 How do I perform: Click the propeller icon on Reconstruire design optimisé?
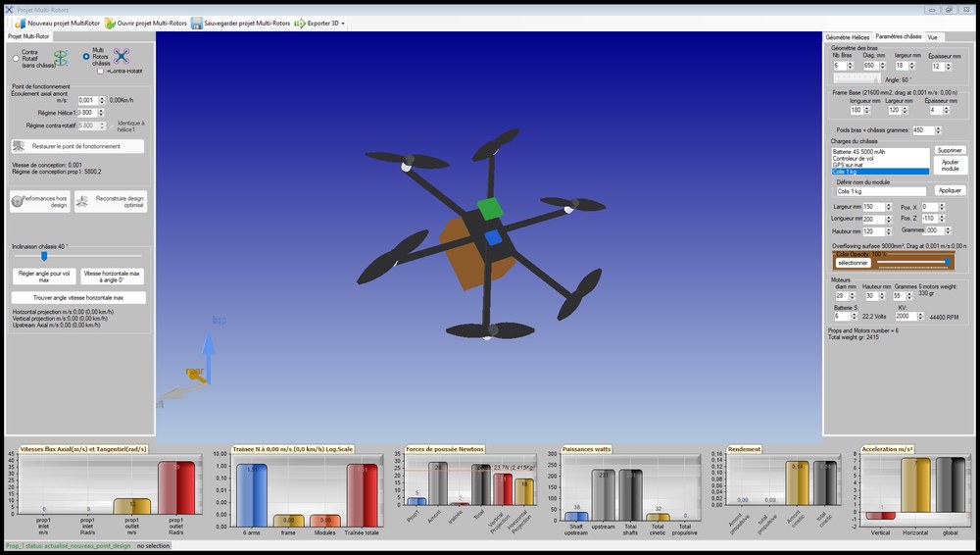[x=82, y=201]
